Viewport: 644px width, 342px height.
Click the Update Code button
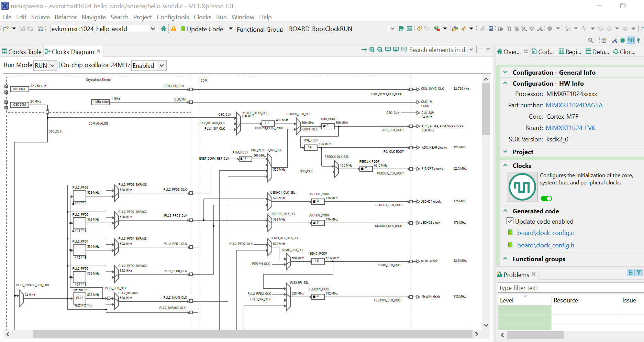coord(204,29)
